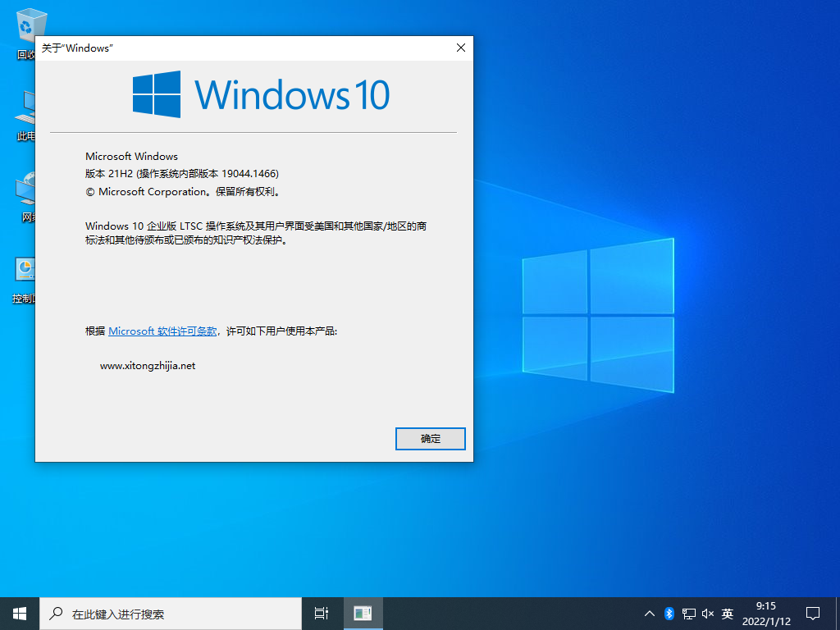
Task: Open Task View from the taskbar
Action: coord(320,613)
